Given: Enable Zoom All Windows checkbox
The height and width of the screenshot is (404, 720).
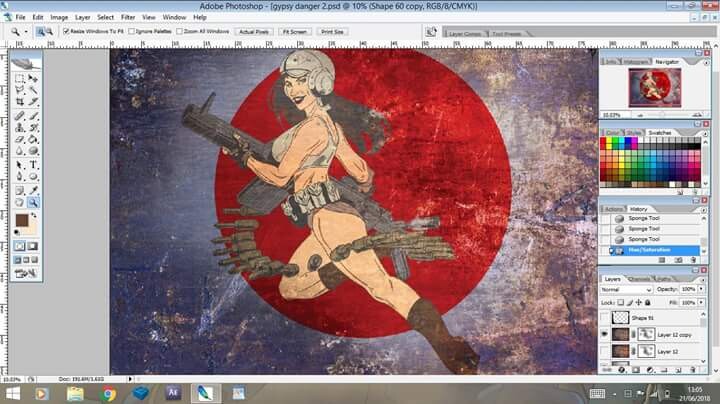Looking at the screenshot, I should pyautogui.click(x=180, y=31).
